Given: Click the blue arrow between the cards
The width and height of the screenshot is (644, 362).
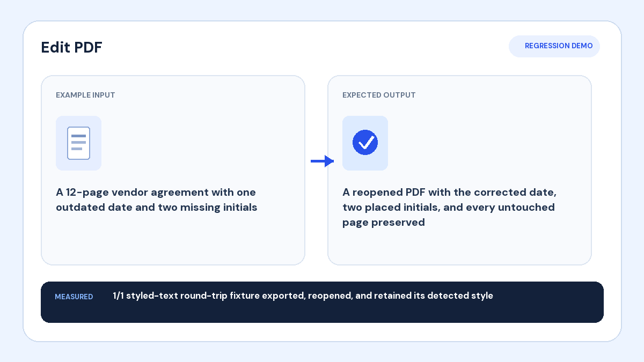Looking at the screenshot, I should click(323, 161).
